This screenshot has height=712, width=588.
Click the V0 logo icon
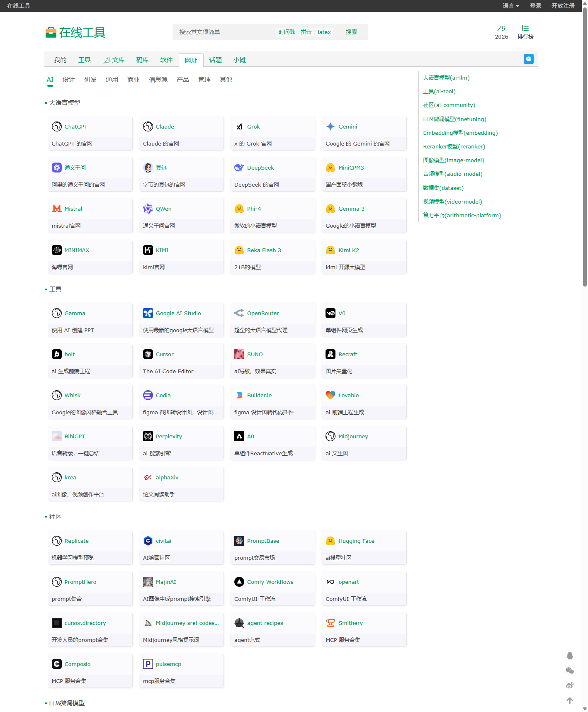(x=330, y=313)
